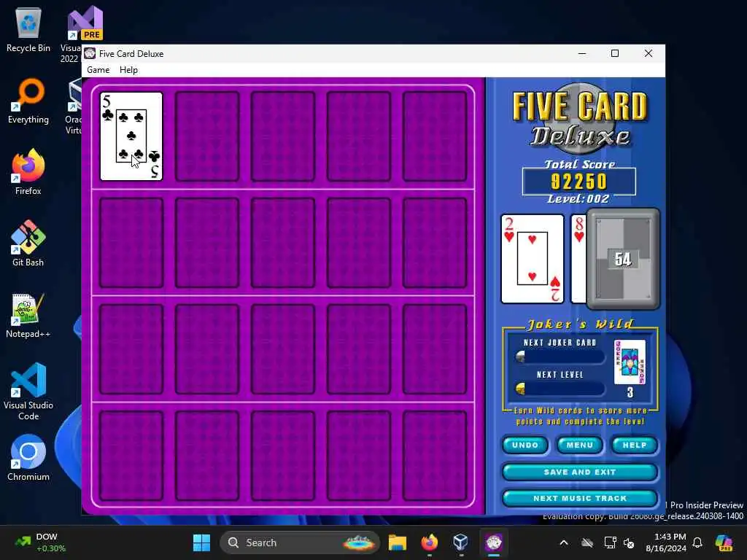This screenshot has height=560, width=747.
Task: Open Chromium desktop shortcut
Action: click(x=28, y=458)
